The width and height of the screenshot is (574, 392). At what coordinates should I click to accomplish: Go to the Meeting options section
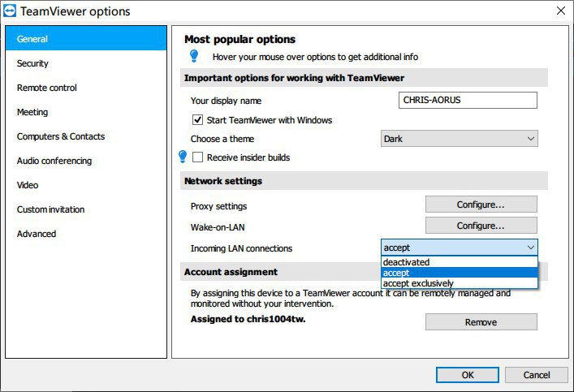[x=32, y=112]
